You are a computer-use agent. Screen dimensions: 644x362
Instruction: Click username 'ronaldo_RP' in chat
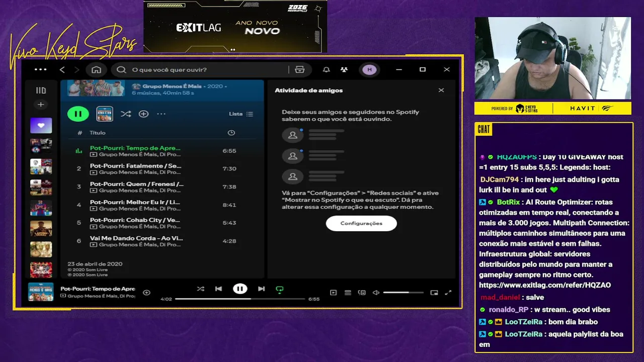509,310
